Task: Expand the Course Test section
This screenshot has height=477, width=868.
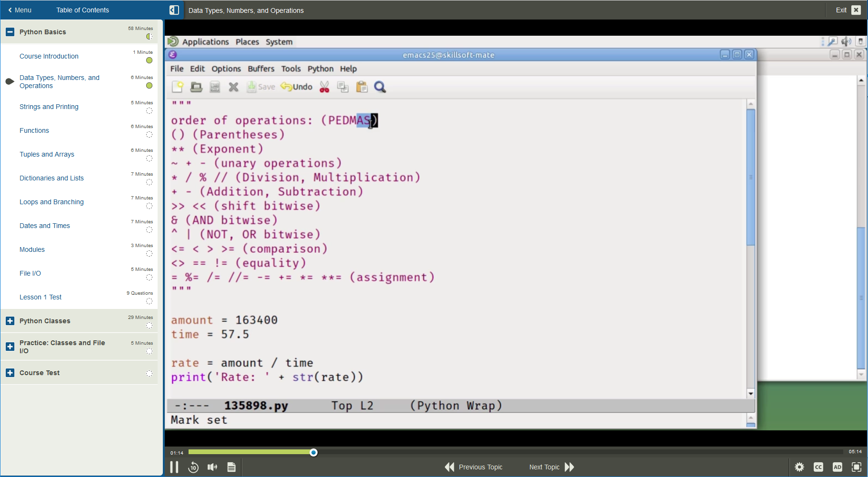Action: click(10, 372)
